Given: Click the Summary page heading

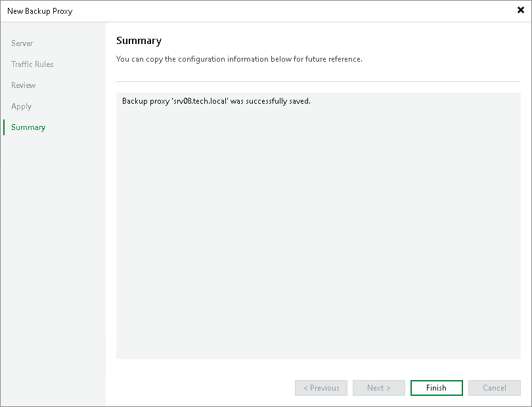Looking at the screenshot, I should coord(139,41).
